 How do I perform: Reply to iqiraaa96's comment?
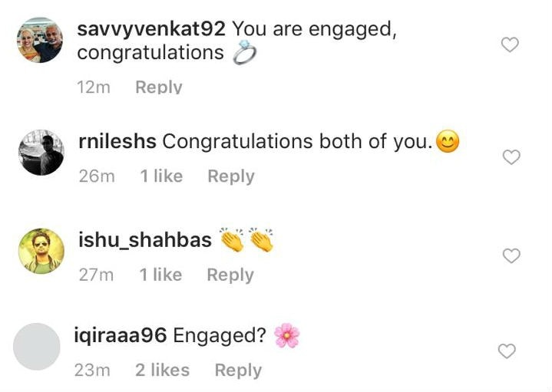(x=238, y=371)
